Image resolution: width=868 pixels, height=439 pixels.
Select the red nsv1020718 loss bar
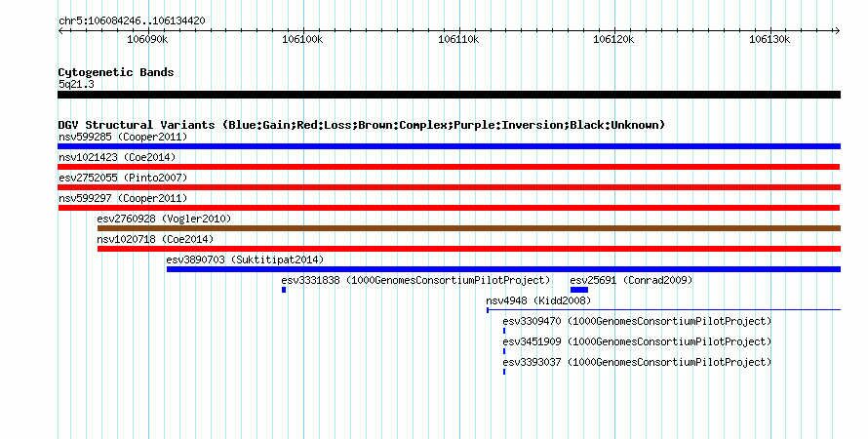point(469,249)
